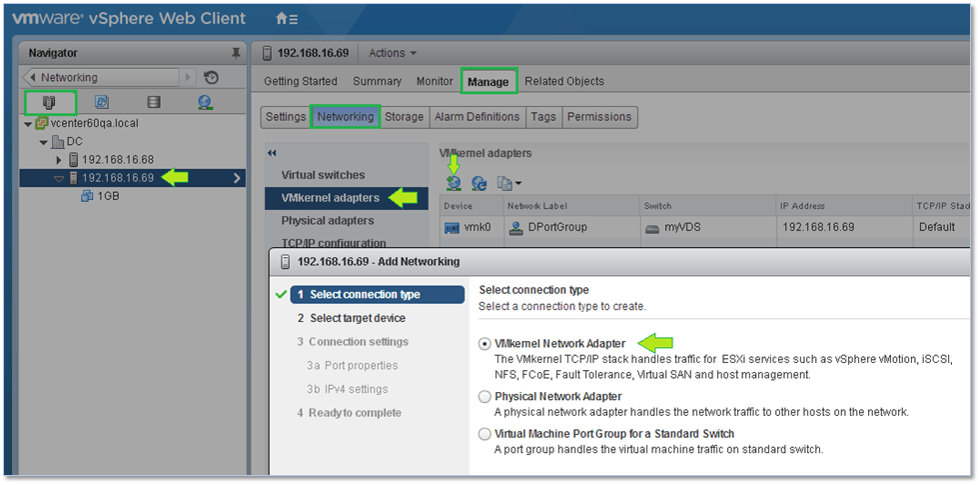Open the Alarm Definitions sub-tab
980x485 pixels.
pos(477,117)
